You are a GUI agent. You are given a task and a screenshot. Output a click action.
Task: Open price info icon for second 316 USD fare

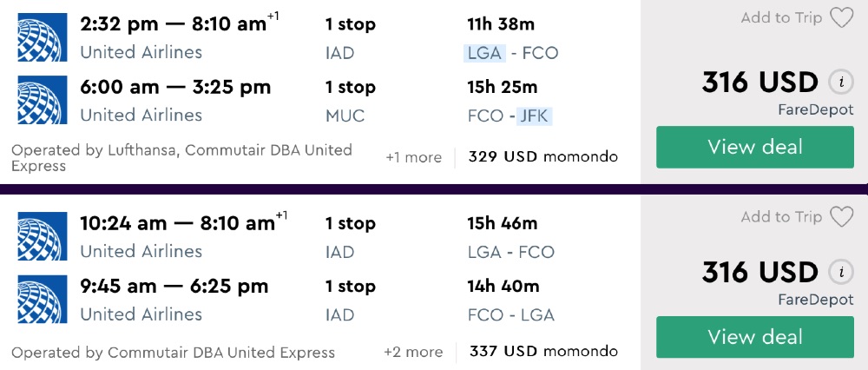(839, 273)
